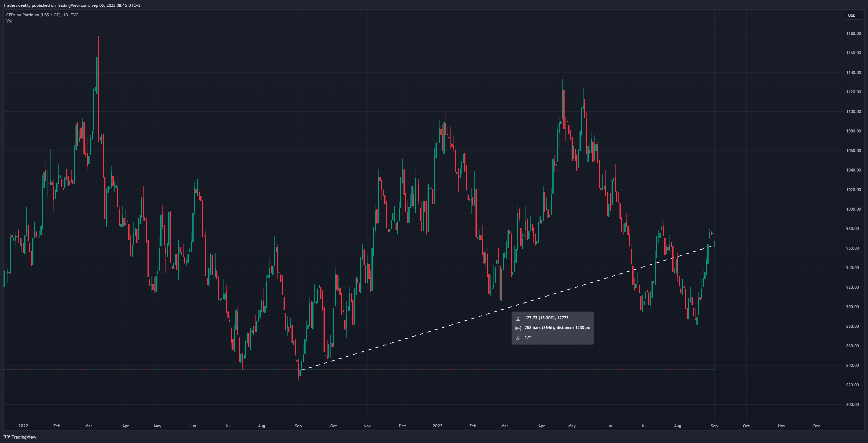Click the 1000.00 price axis label
868x443 pixels.
click(x=853, y=209)
